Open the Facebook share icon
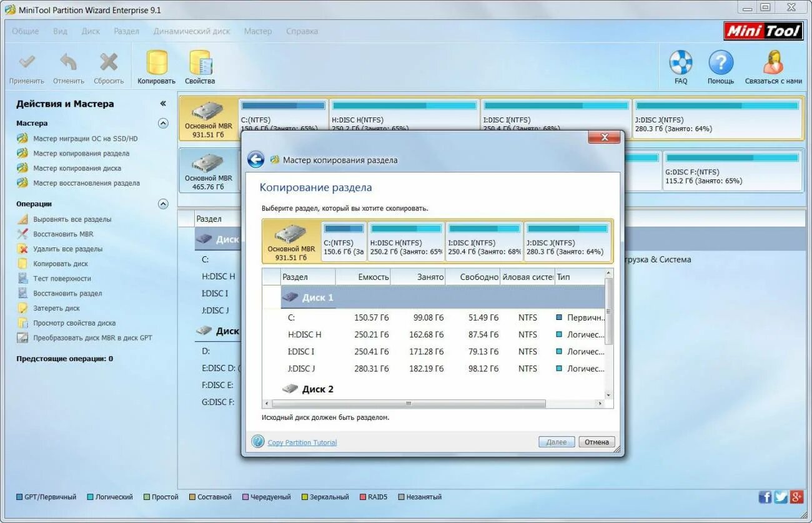 [765, 497]
